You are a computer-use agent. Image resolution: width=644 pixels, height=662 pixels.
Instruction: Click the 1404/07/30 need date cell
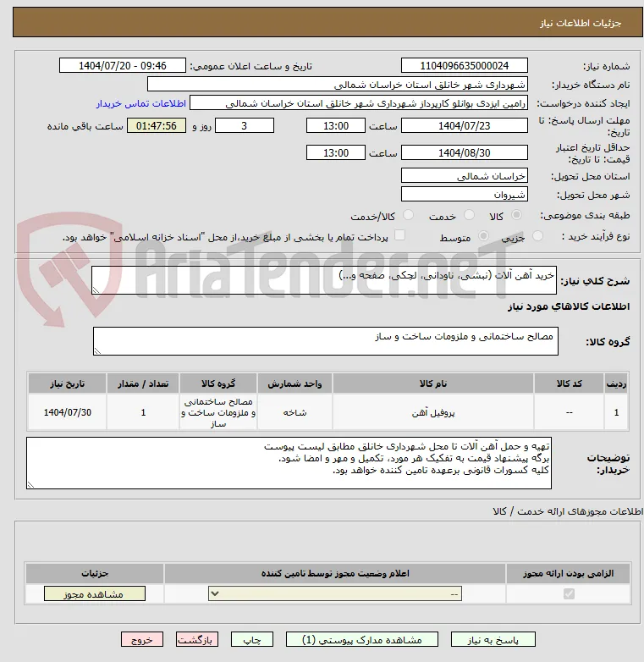pyautogui.click(x=67, y=412)
